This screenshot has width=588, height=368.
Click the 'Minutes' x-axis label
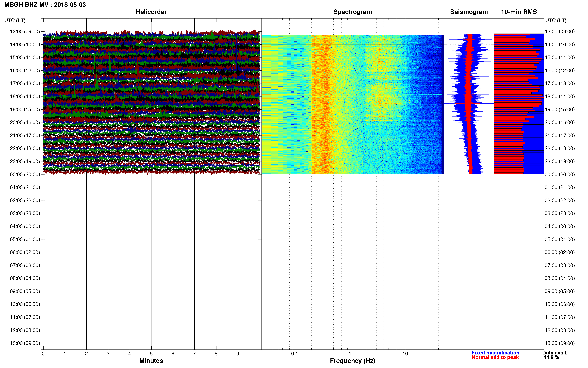(151, 361)
